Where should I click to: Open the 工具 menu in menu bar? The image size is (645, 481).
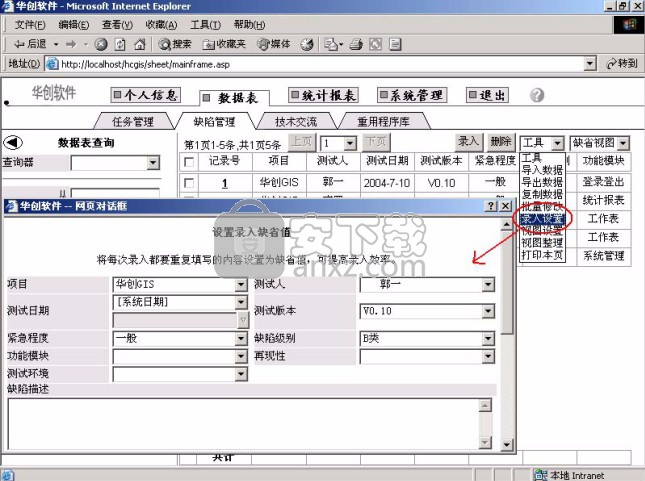tap(205, 25)
